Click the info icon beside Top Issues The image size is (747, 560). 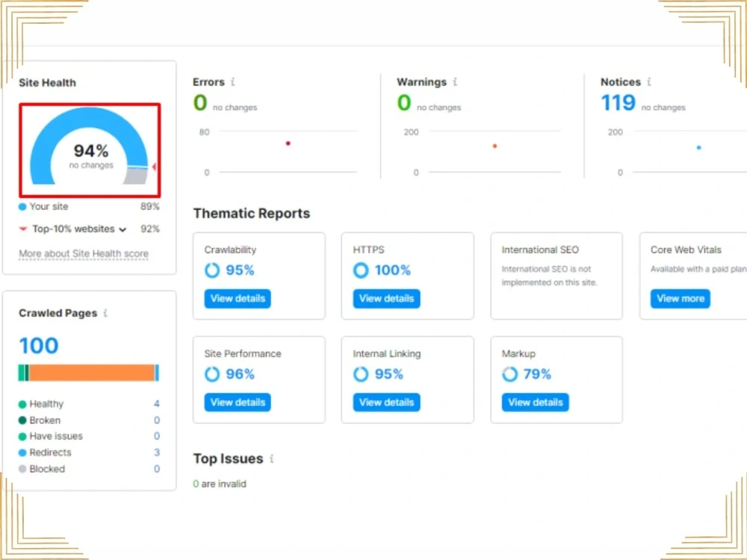272,458
